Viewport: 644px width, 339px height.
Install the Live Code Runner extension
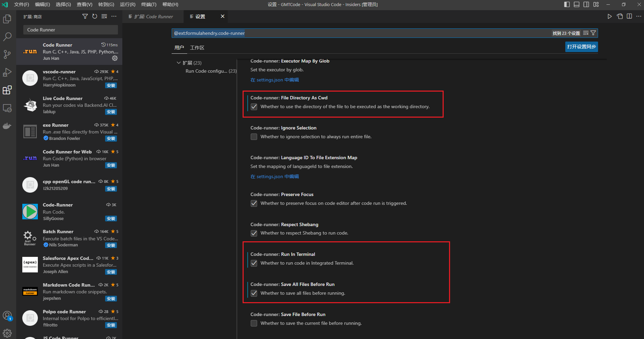point(111,112)
